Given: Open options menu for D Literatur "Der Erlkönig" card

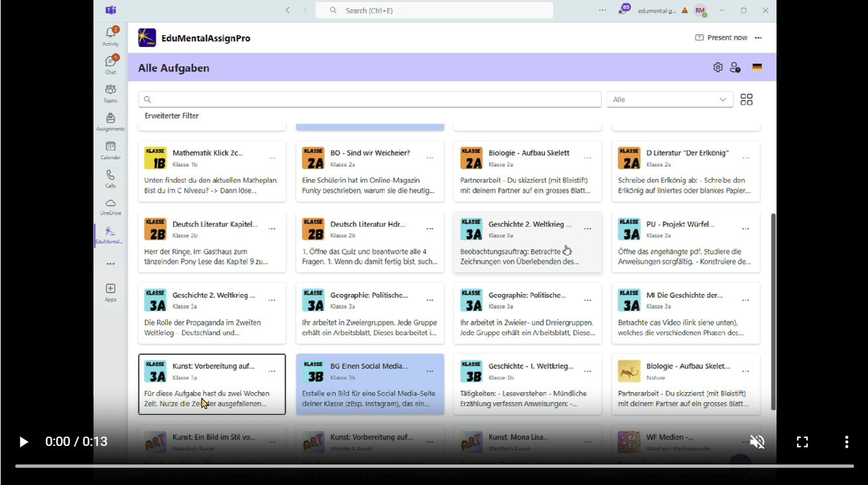Looking at the screenshot, I should click(745, 158).
